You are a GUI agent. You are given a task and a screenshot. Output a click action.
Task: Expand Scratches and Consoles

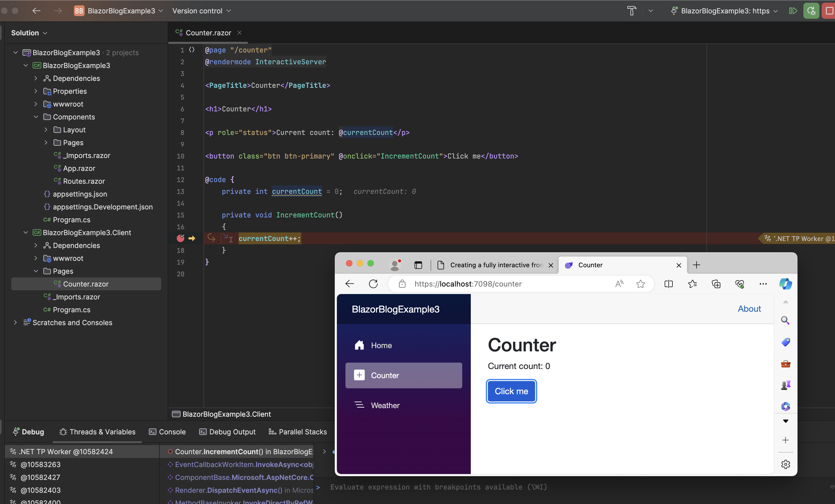(x=15, y=322)
